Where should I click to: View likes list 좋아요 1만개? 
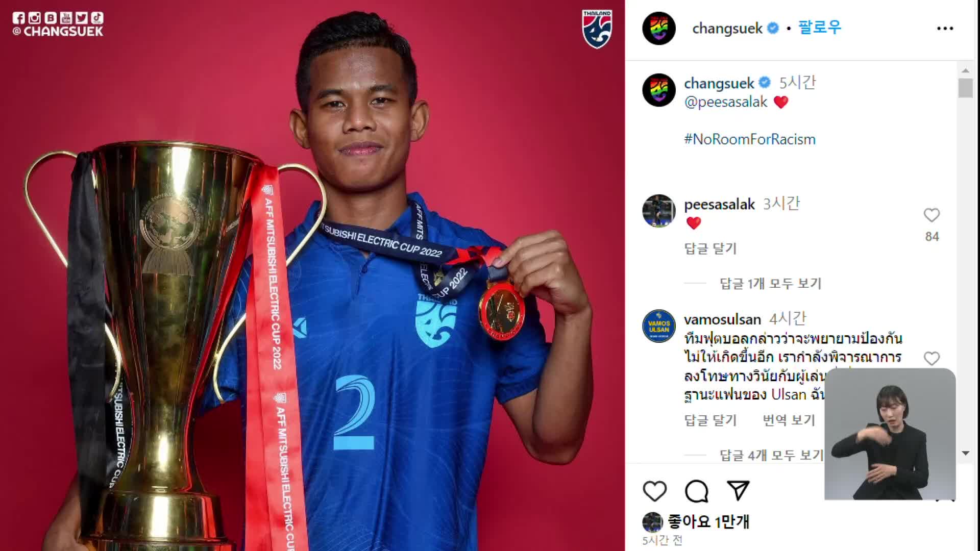[x=708, y=521]
